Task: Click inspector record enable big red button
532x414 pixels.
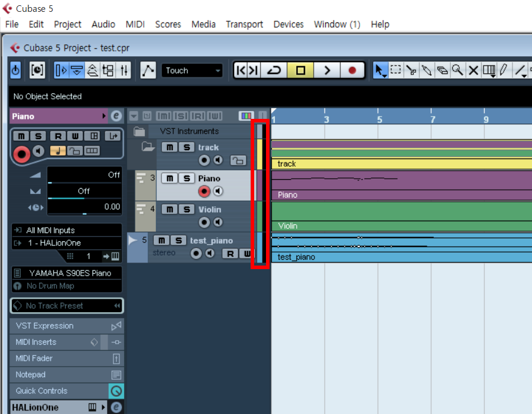Action: [x=21, y=154]
